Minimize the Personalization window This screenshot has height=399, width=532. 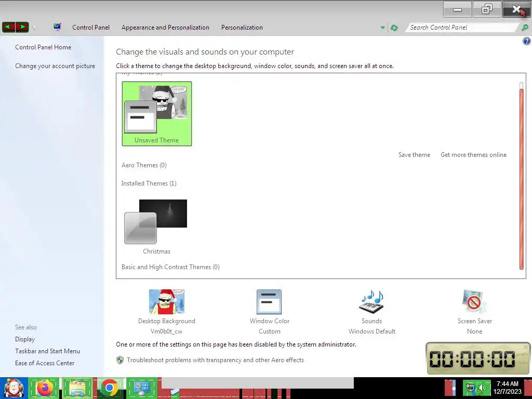point(457,9)
